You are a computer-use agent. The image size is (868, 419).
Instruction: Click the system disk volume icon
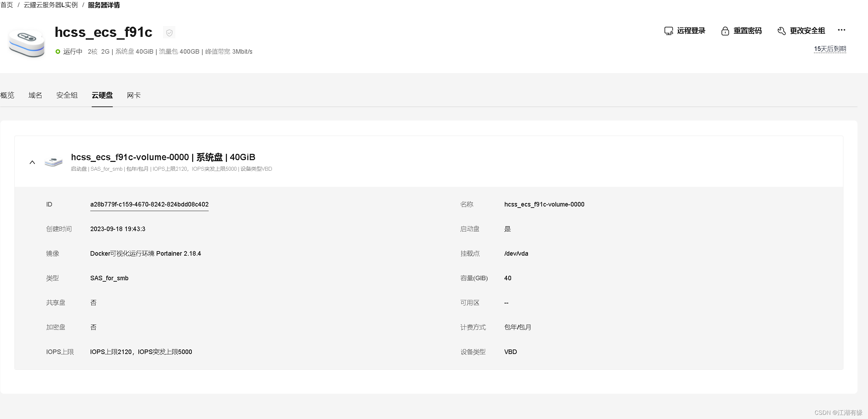(53, 162)
